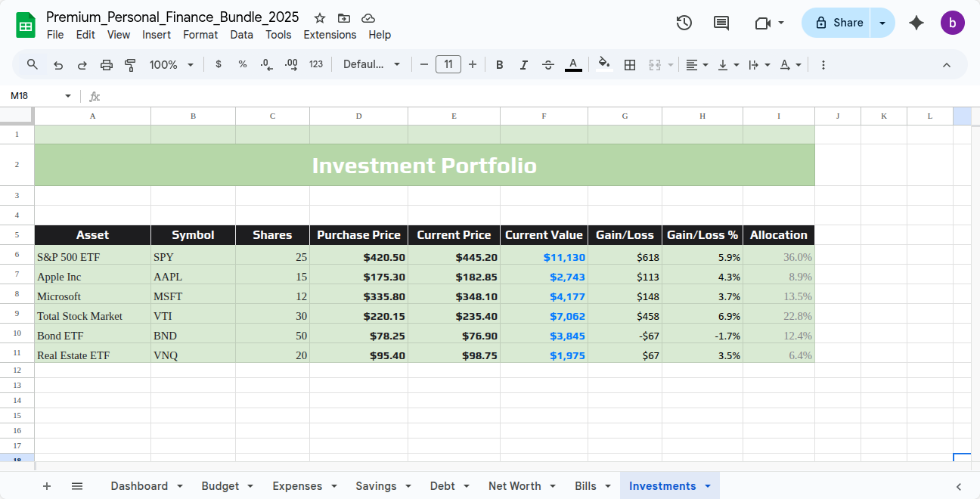
Task: Click the merge cells icon
Action: [656, 65]
